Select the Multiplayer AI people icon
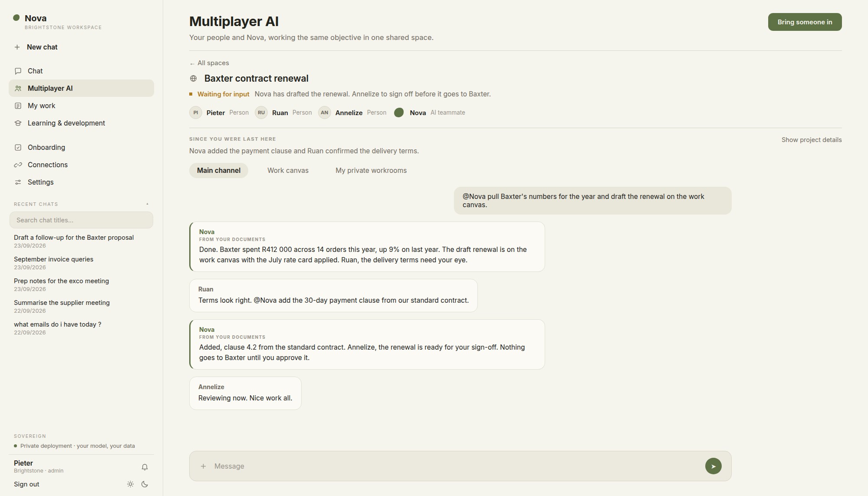 tap(18, 88)
